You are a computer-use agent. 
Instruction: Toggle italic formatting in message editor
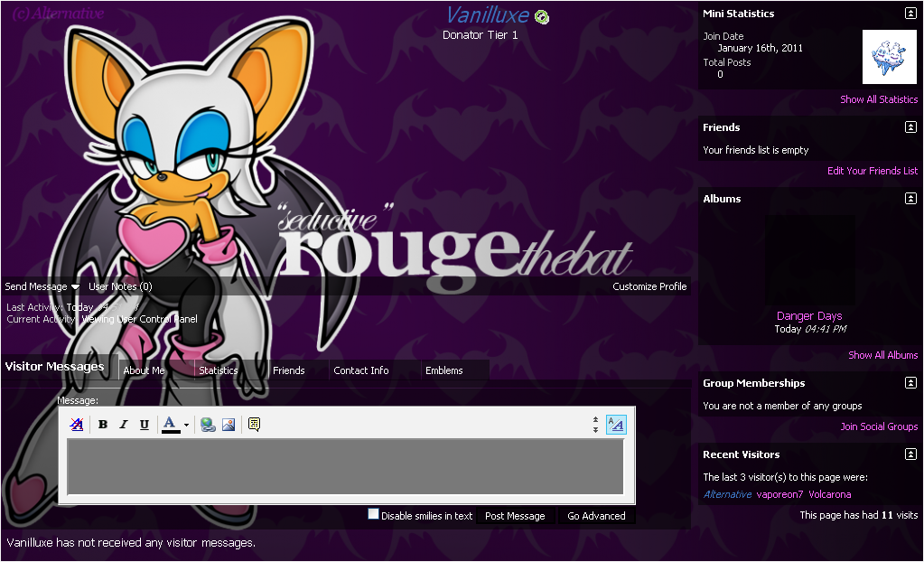(123, 425)
